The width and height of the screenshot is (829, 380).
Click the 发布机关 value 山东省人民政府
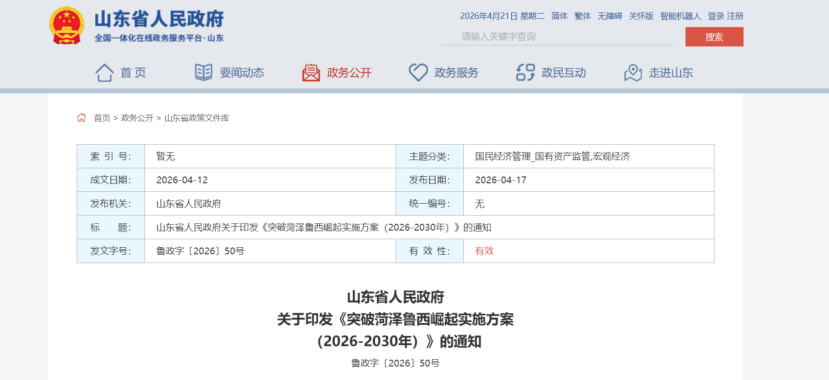coord(188,203)
